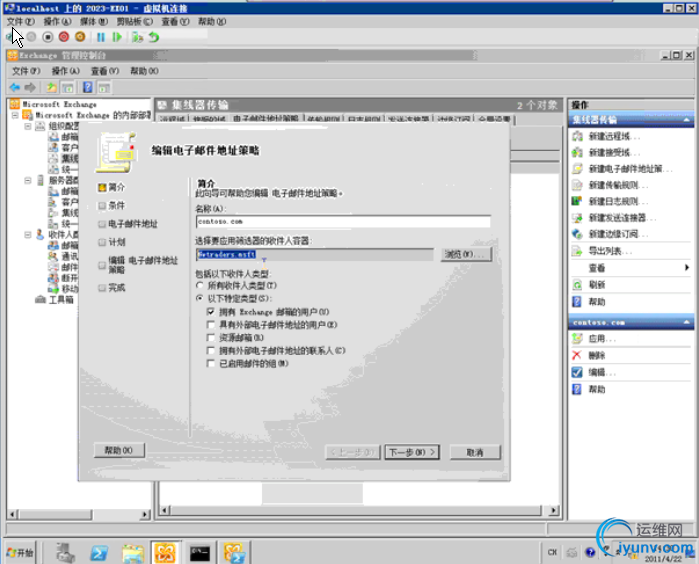Viewport: 699px width, 564px height.
Task: Open the Exchange console Action menu
Action: 65,71
